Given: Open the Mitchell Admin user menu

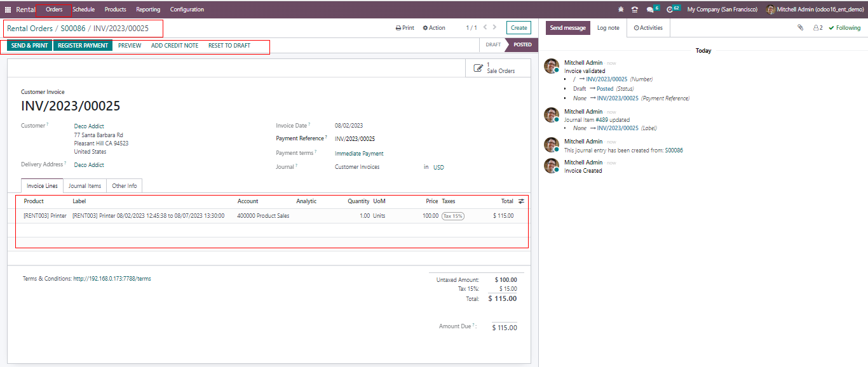Looking at the screenshot, I should click(814, 10).
